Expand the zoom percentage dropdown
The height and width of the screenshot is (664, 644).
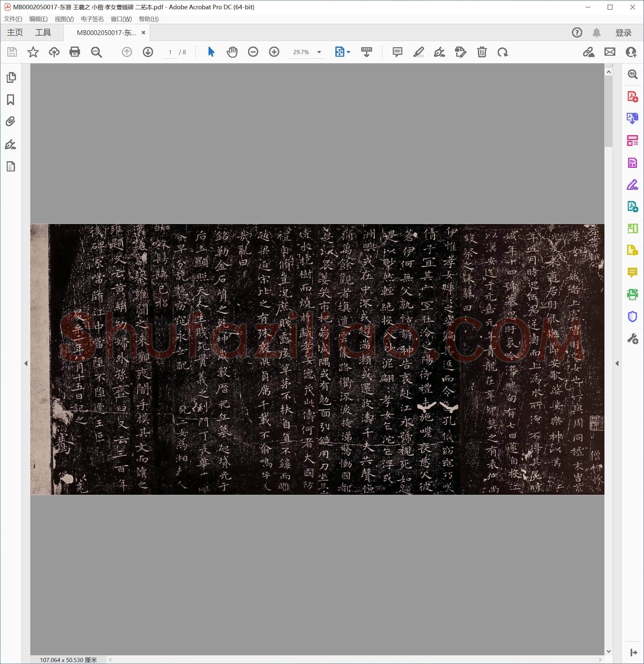(x=319, y=52)
